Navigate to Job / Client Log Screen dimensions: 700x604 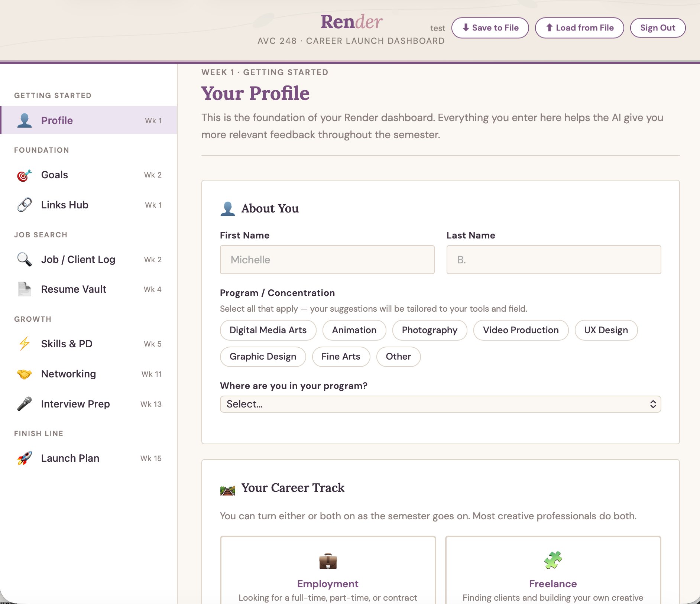[x=89, y=259]
